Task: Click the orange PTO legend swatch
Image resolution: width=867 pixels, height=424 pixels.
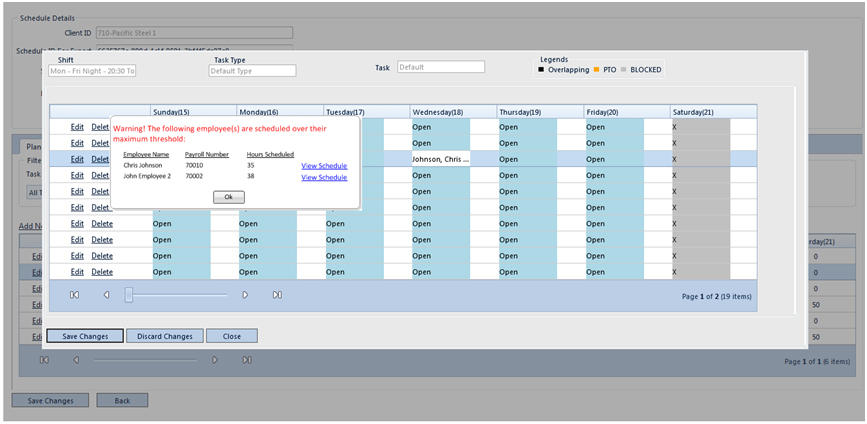Action: point(596,70)
